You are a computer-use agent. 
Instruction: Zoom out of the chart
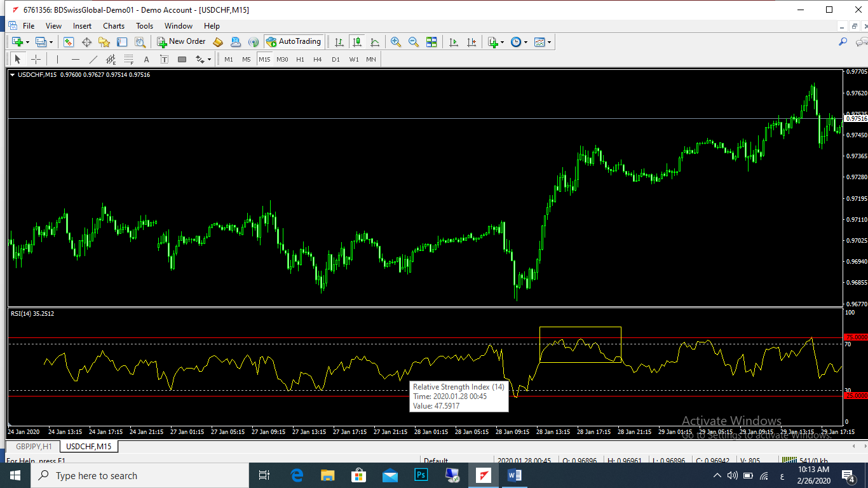click(414, 42)
